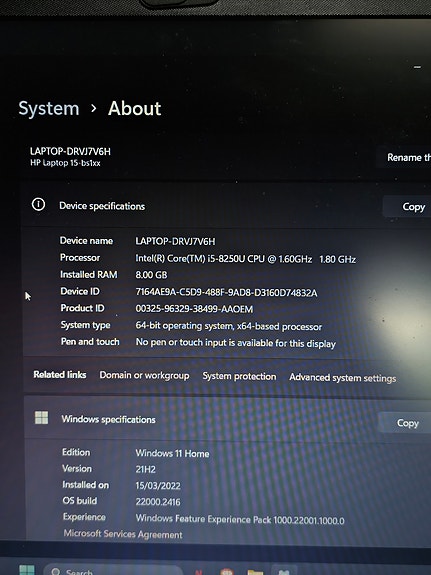
Task: Open the Domain or workgroup link
Action: [144, 375]
